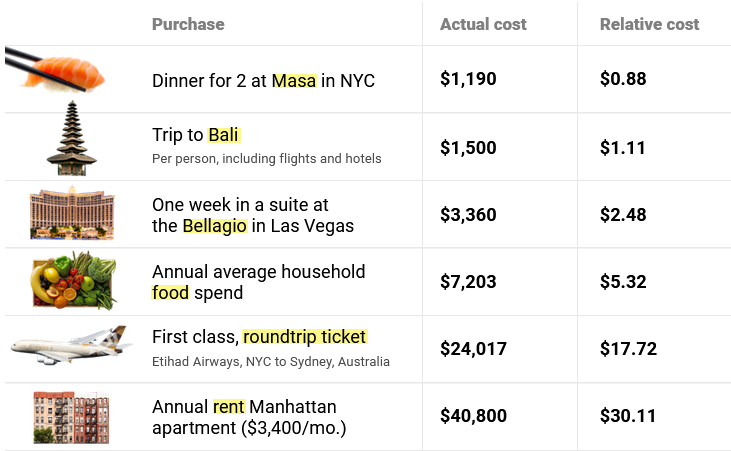Click the highlighted word Bellagio
Viewport: 731px width, 451px height.
214,226
